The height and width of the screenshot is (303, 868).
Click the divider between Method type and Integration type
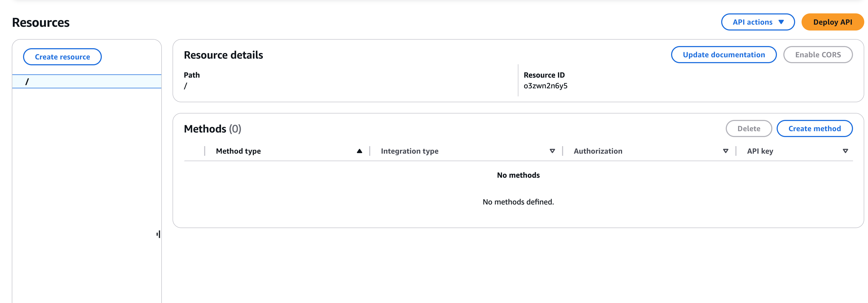pyautogui.click(x=370, y=151)
